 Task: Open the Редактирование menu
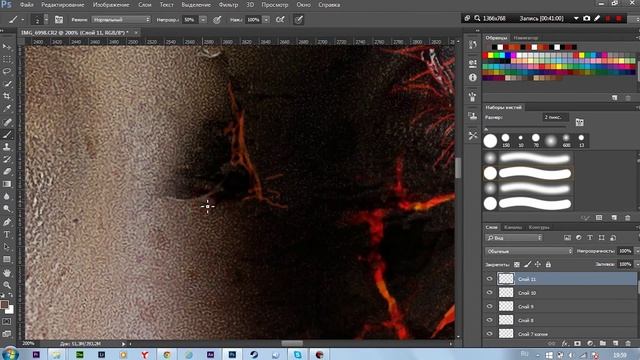[62, 5]
